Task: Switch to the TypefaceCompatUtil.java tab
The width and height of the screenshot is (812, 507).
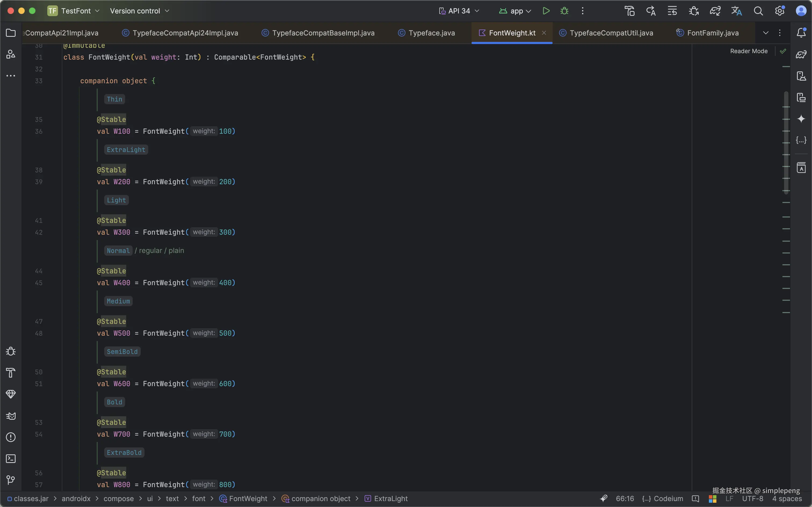Action: click(x=611, y=33)
